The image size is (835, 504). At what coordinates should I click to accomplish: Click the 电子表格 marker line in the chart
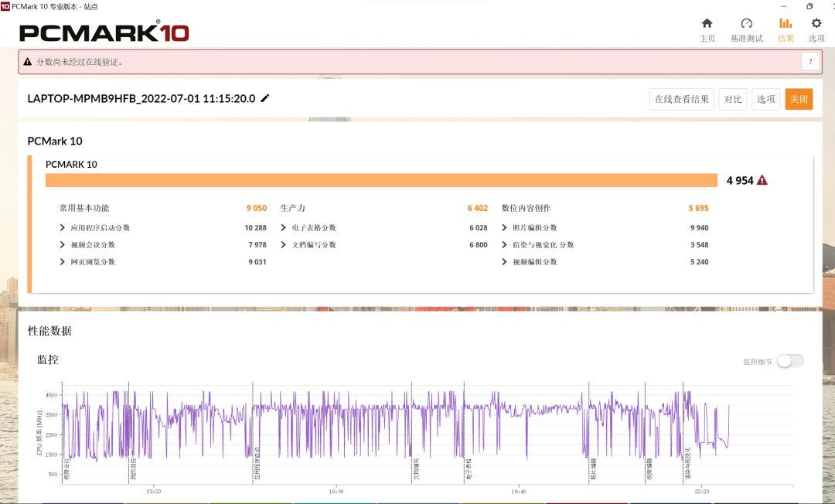coord(465,432)
